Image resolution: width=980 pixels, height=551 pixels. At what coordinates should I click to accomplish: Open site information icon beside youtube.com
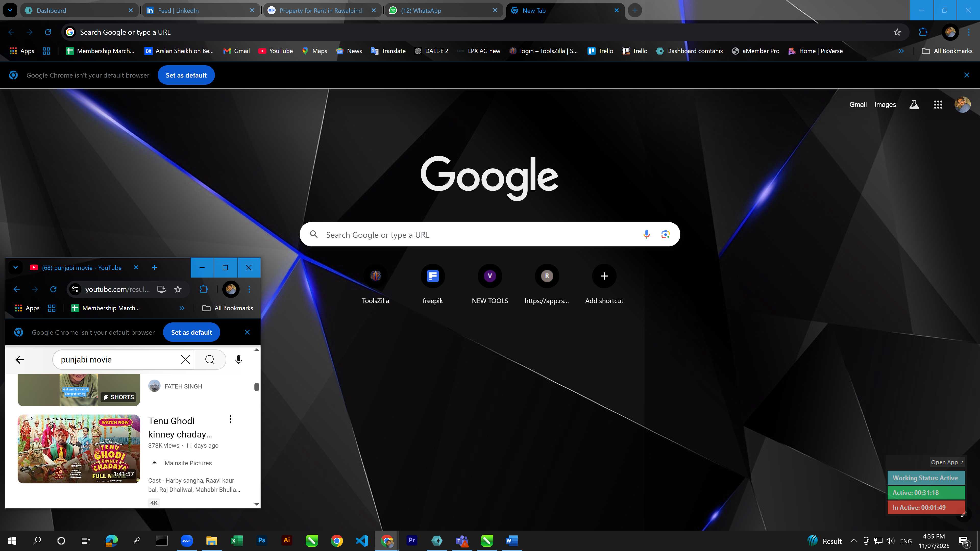point(75,289)
